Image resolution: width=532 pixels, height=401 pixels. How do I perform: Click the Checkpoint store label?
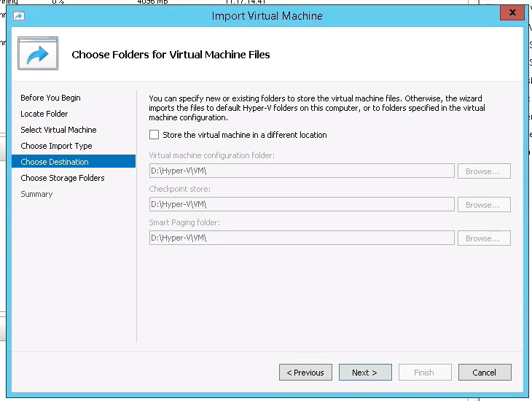pyautogui.click(x=179, y=189)
